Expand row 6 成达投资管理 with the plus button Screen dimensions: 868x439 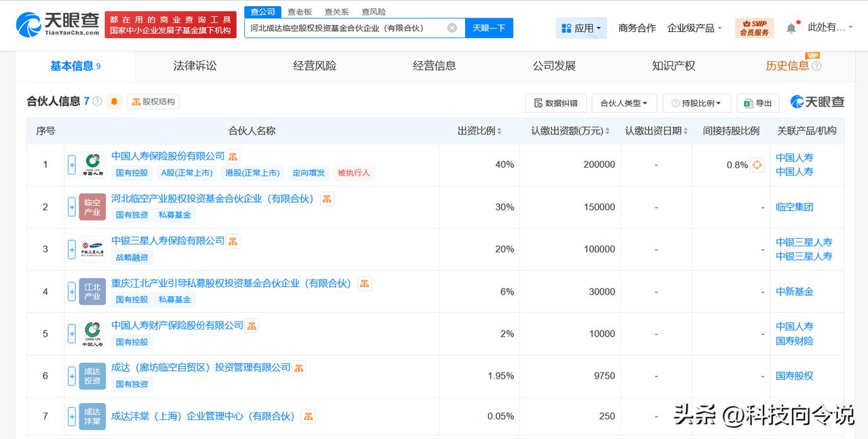71,376
